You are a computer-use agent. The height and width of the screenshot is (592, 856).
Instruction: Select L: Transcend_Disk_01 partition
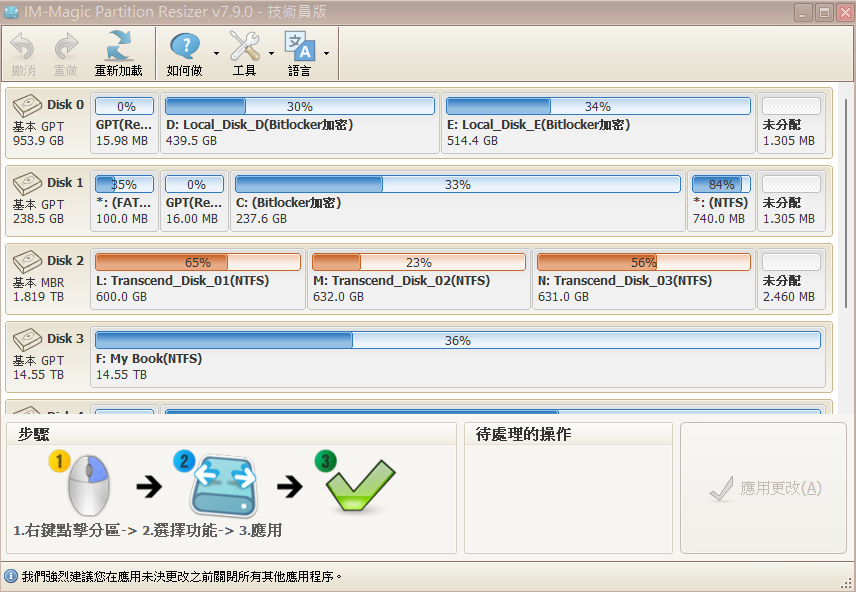(x=197, y=280)
